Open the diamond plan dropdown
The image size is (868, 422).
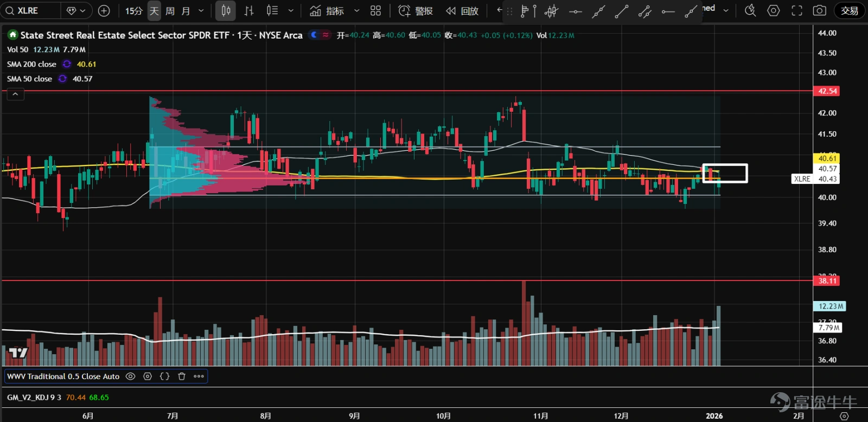coord(76,10)
